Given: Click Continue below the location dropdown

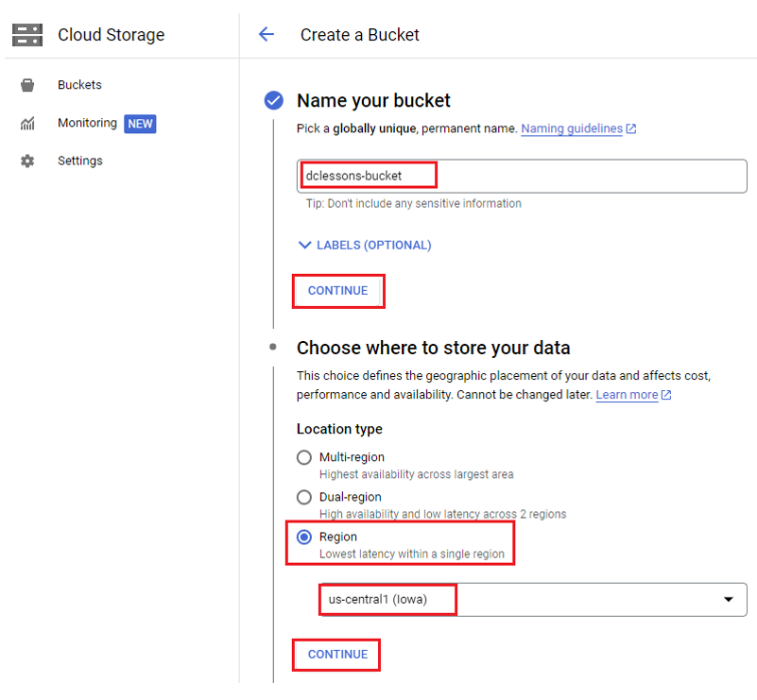Looking at the screenshot, I should (338, 655).
